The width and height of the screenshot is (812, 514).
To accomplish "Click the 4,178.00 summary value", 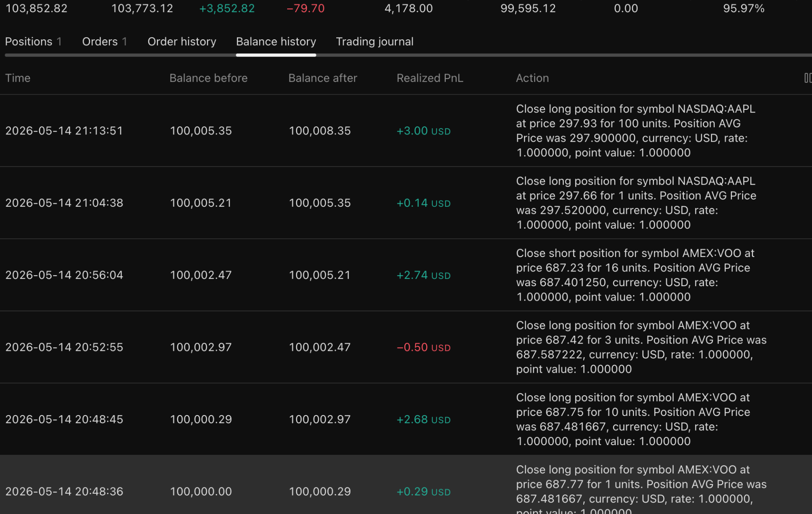I will point(409,8).
